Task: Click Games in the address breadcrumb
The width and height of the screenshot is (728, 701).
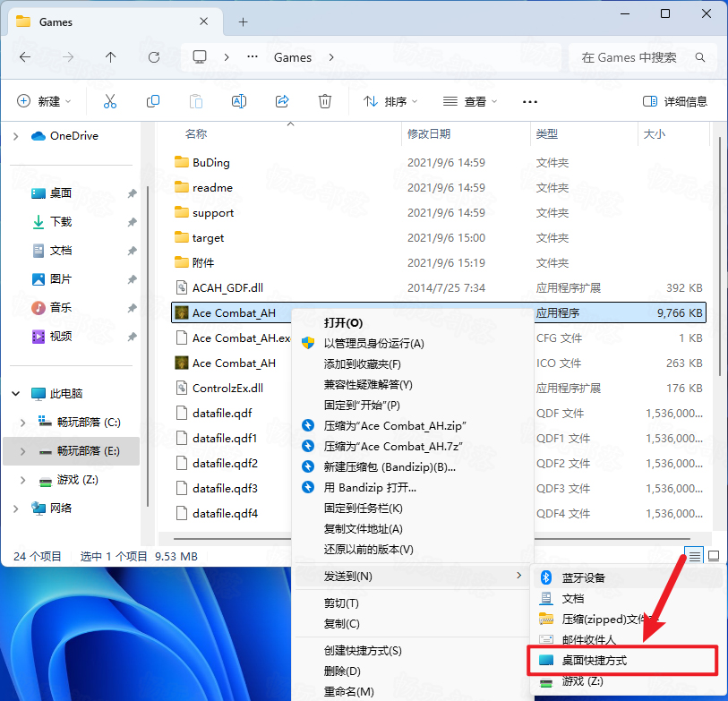Action: click(x=293, y=57)
